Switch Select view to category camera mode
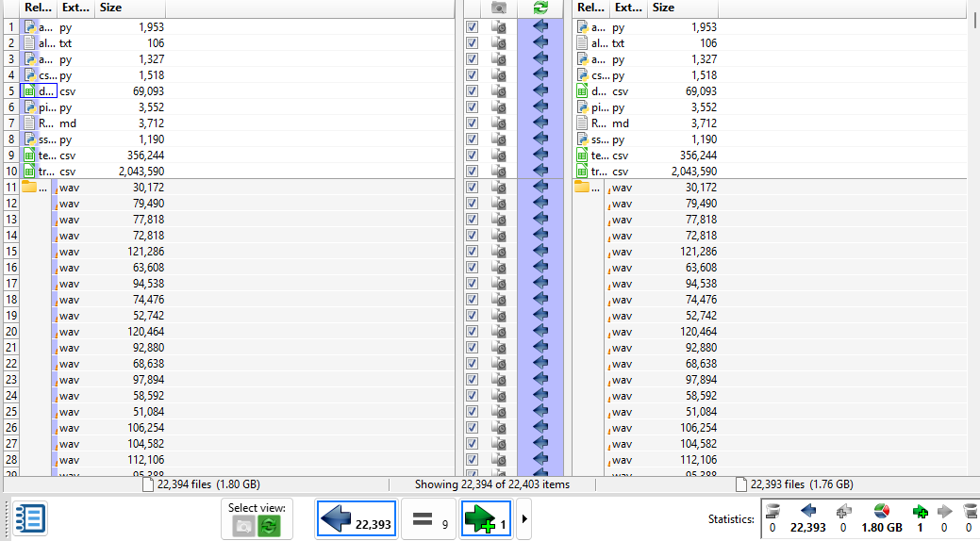This screenshot has width=980, height=541. pyautogui.click(x=243, y=527)
